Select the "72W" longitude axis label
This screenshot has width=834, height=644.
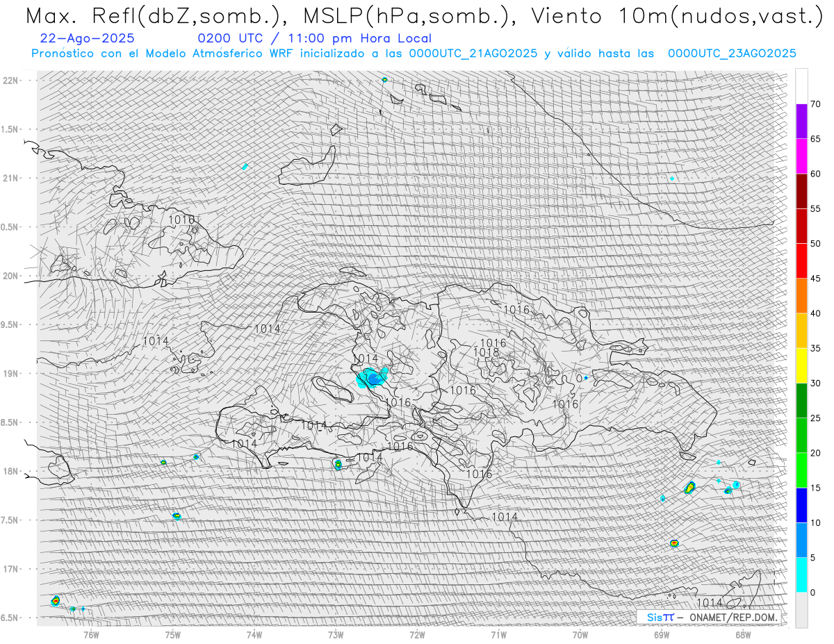[x=417, y=634]
